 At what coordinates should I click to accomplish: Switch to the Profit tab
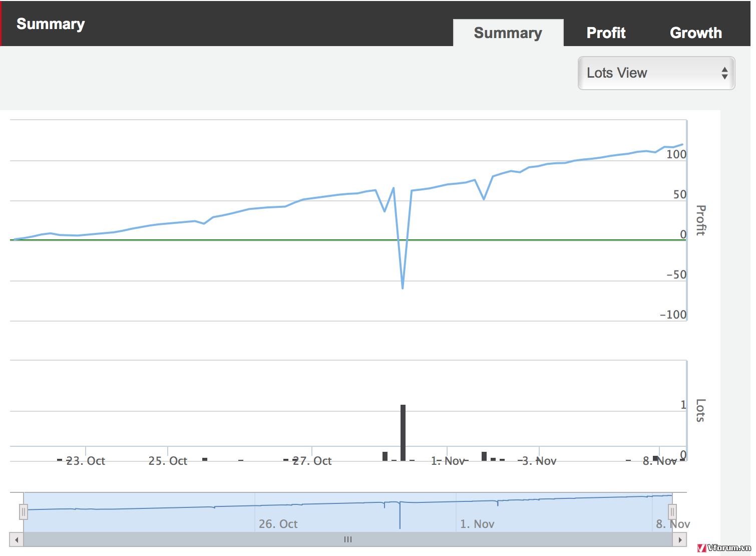pyautogui.click(x=606, y=33)
